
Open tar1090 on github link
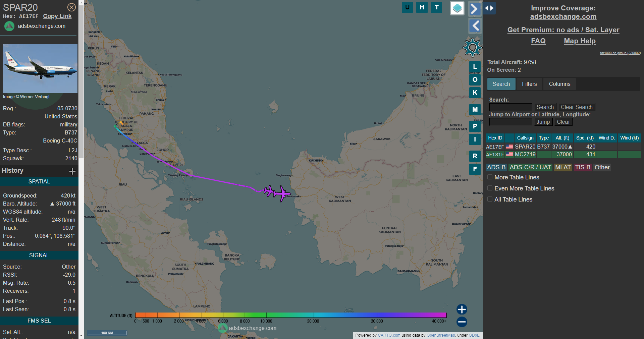click(x=620, y=53)
